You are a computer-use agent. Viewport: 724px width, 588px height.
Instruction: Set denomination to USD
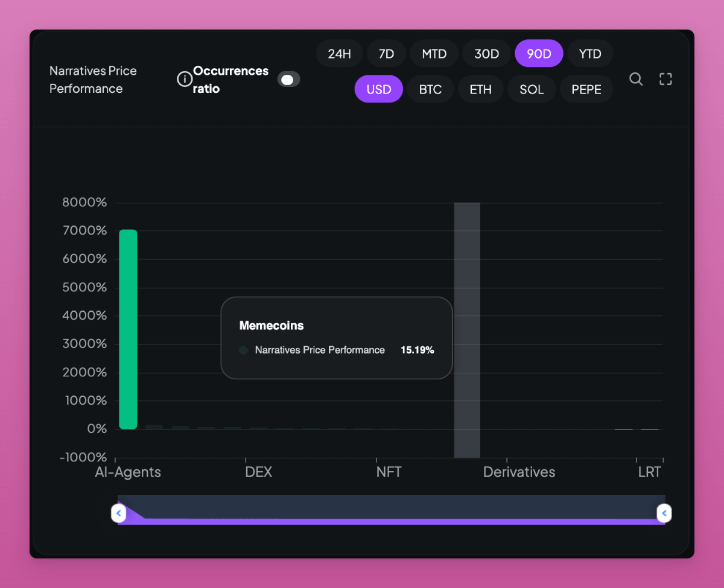pyautogui.click(x=379, y=89)
